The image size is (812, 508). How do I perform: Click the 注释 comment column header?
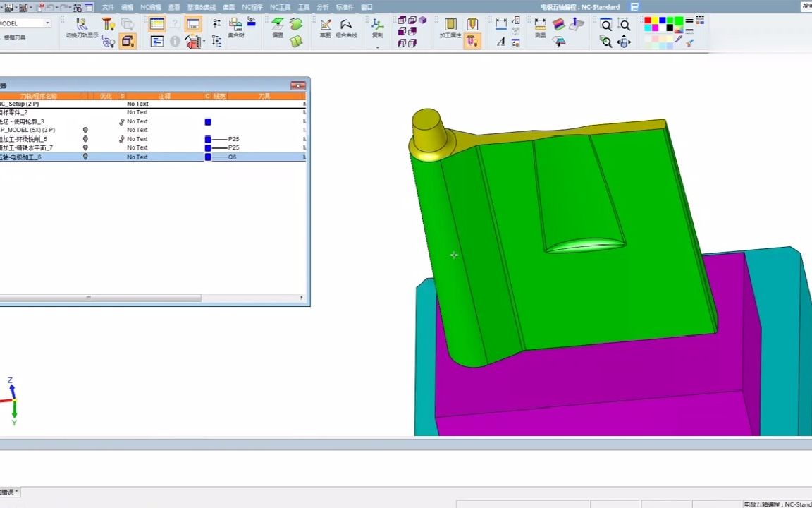click(164, 96)
